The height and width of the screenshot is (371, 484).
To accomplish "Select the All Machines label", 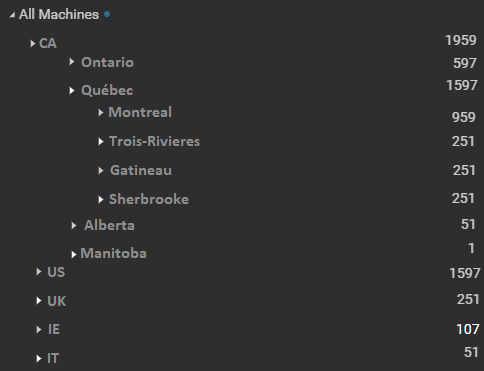I will click(x=59, y=14).
